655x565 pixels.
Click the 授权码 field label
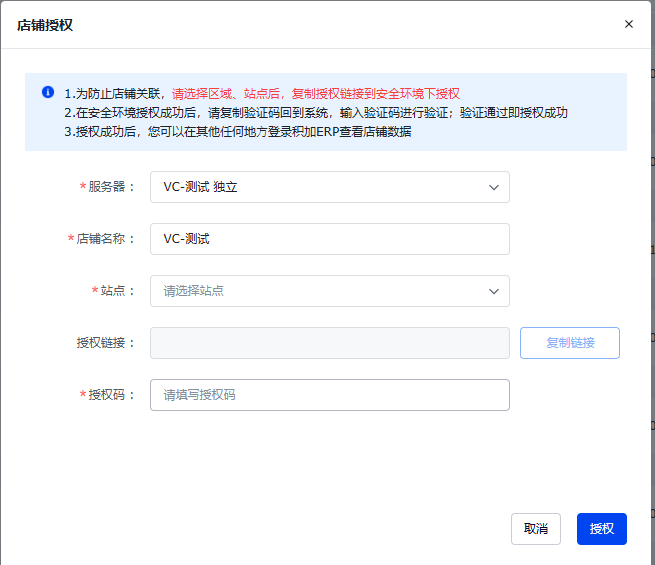click(x=108, y=395)
